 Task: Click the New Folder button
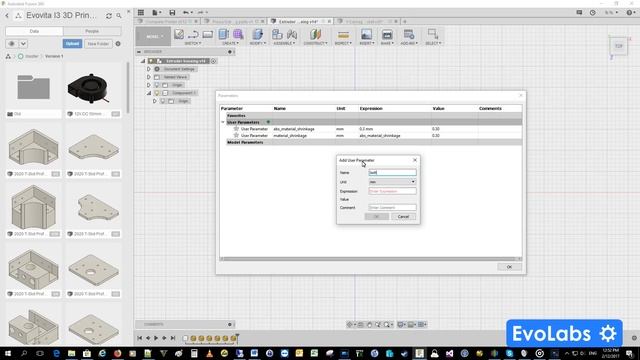coord(98,44)
